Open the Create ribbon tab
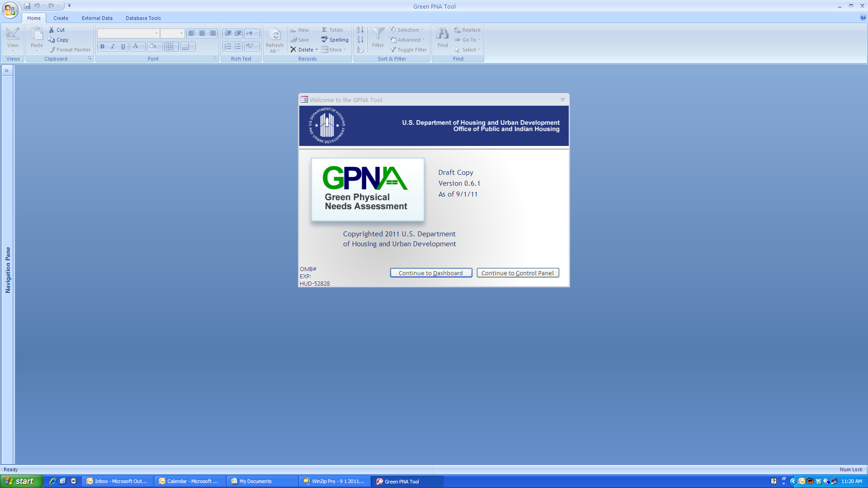The width and height of the screenshot is (868, 488). coord(61,18)
